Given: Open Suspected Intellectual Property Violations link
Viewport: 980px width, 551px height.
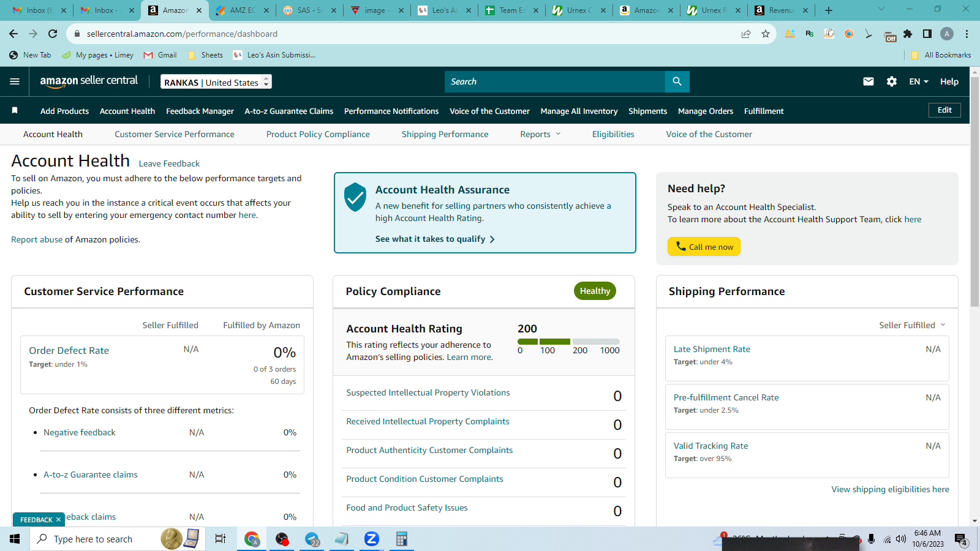Looking at the screenshot, I should [428, 392].
